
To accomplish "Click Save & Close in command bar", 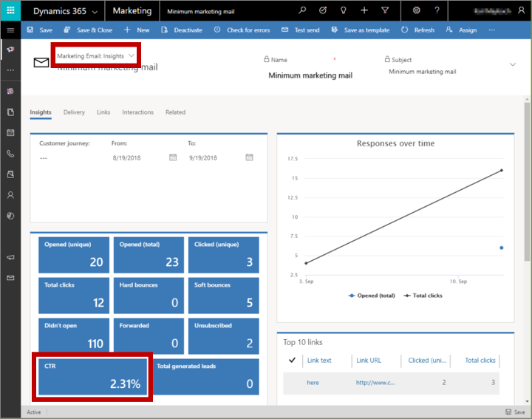I will point(88,30).
